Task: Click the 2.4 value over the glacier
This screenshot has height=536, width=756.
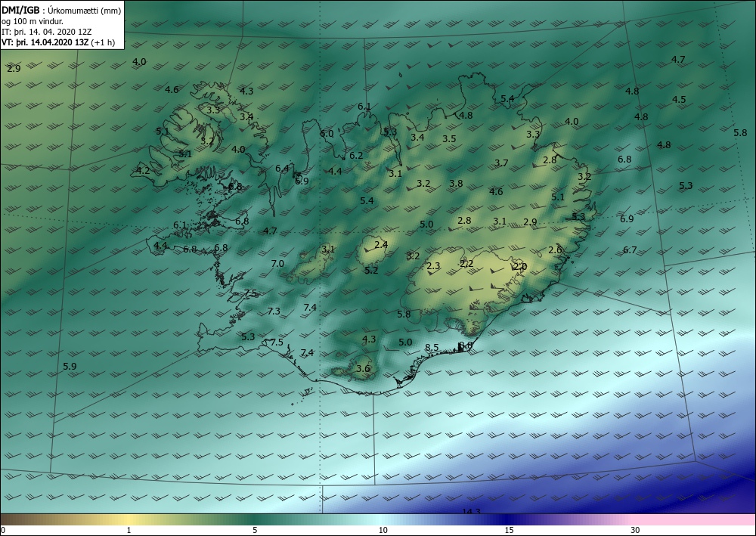Action: [x=381, y=245]
